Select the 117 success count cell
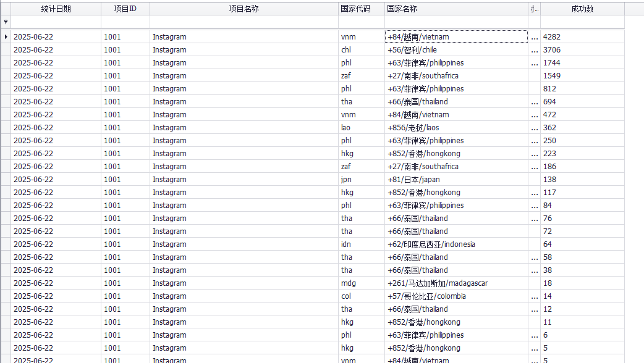 click(582, 193)
